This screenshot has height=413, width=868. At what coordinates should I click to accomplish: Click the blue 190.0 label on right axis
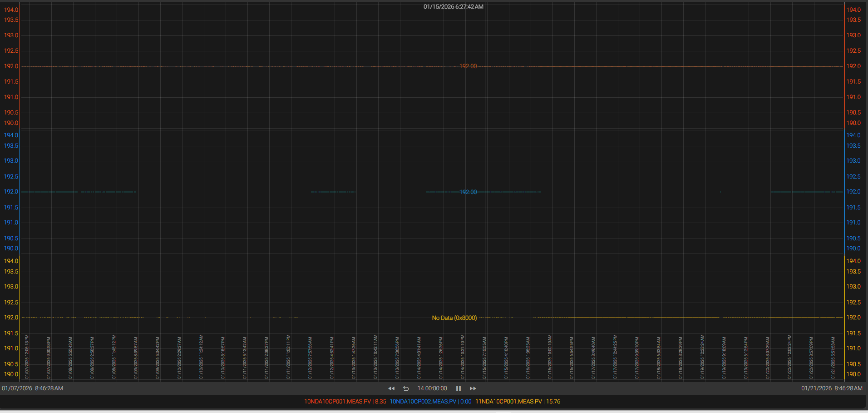[853, 249]
